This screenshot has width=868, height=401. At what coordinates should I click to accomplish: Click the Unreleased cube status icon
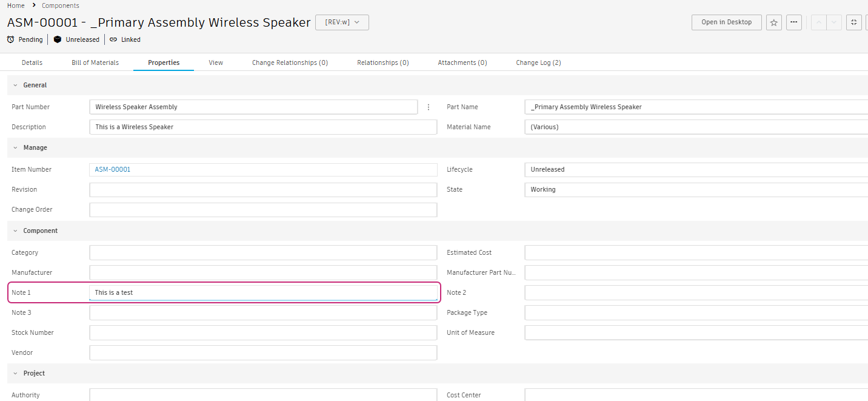pos(58,39)
